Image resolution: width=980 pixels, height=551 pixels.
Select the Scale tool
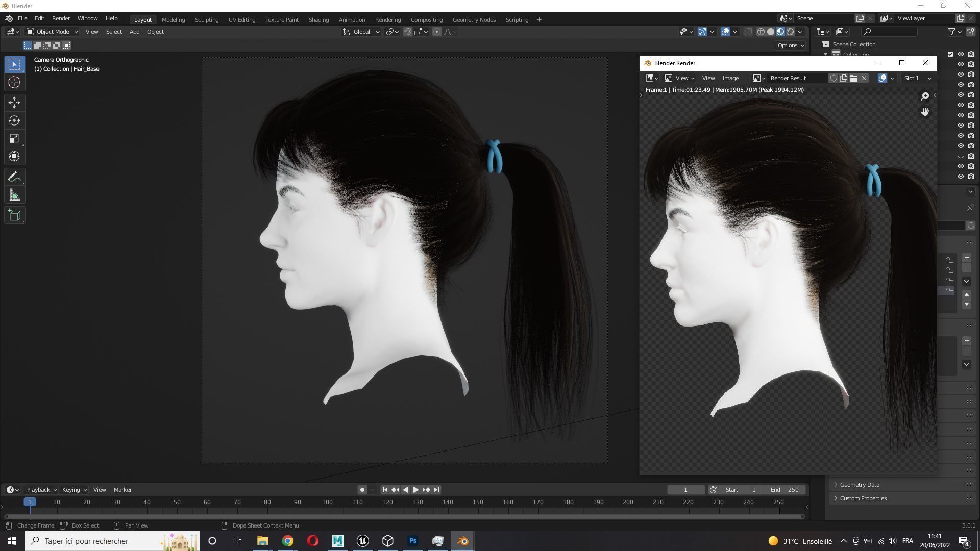pyautogui.click(x=14, y=138)
